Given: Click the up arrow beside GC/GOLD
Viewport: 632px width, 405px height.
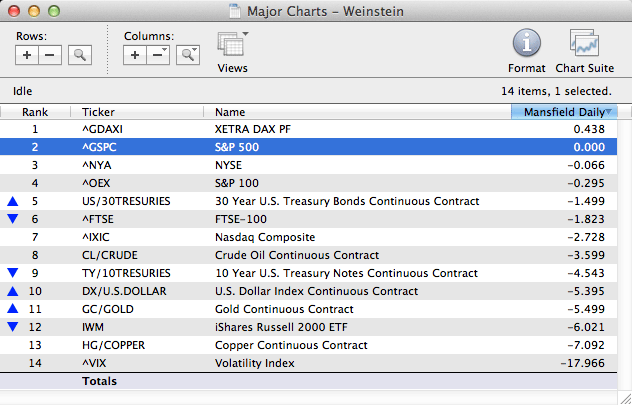Looking at the screenshot, I should pyautogui.click(x=12, y=309).
